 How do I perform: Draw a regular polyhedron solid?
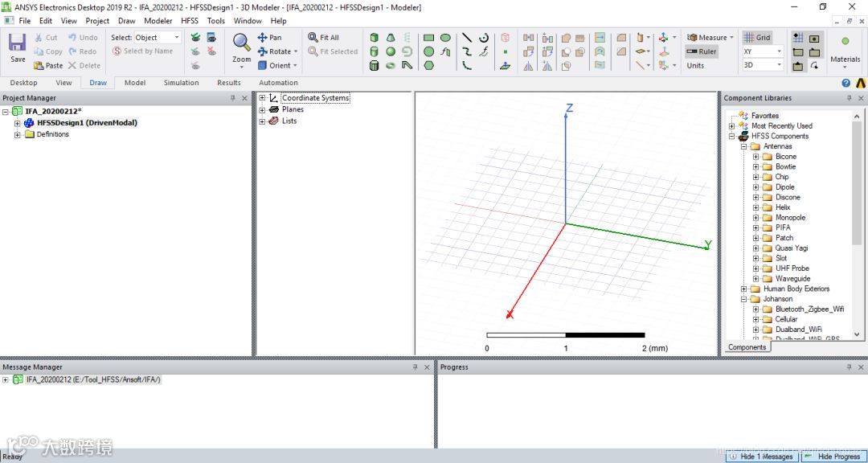pyautogui.click(x=375, y=65)
